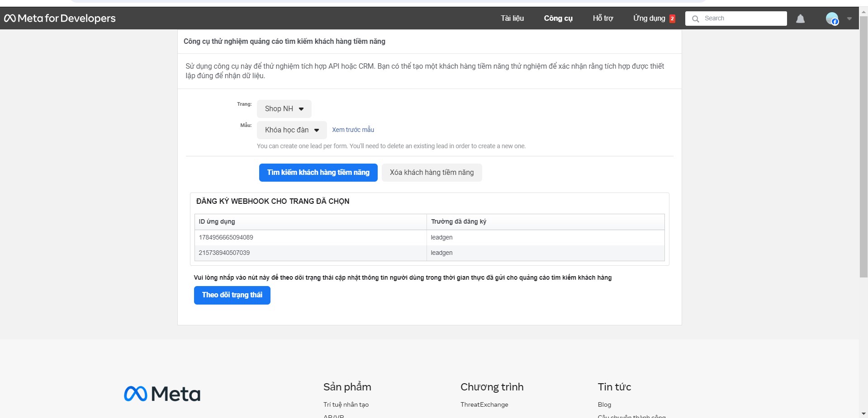Image resolution: width=868 pixels, height=418 pixels.
Task: Click the footer Meta logo
Action: [x=162, y=394]
